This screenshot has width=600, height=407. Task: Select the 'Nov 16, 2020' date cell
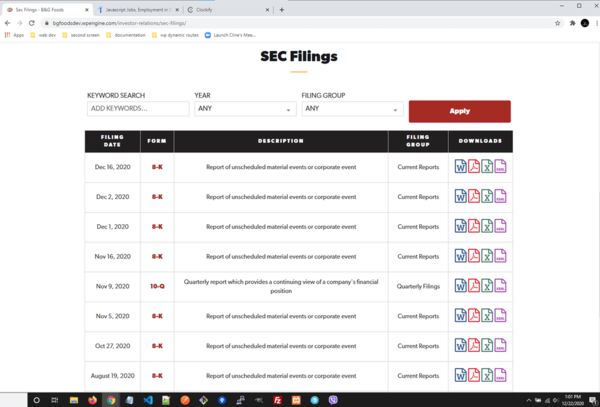point(112,256)
